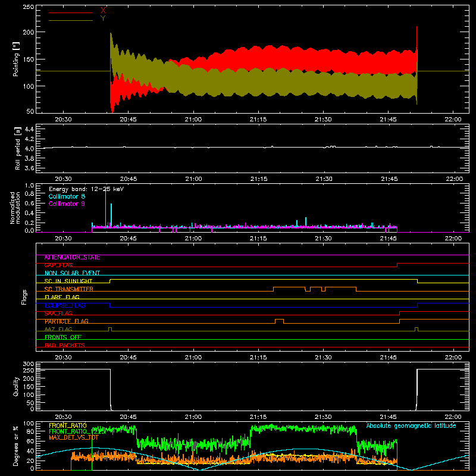
Task: Select the BAD_PACKETS flag label
Action: click(65, 345)
